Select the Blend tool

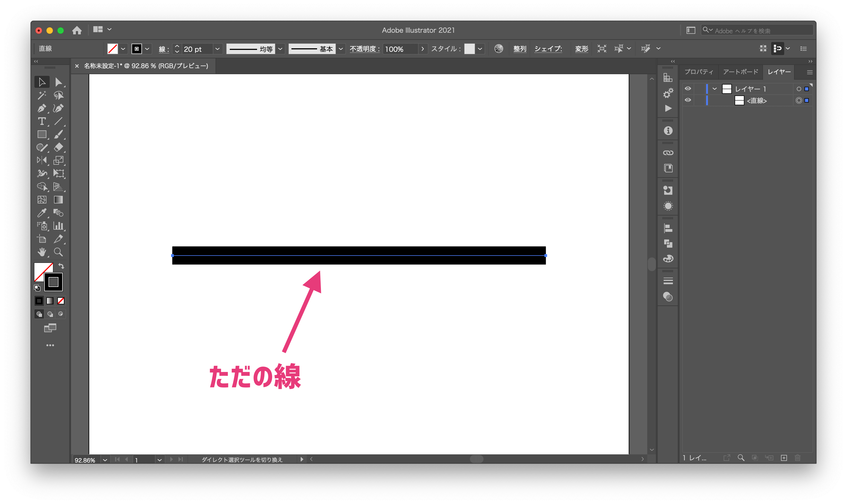[58, 213]
